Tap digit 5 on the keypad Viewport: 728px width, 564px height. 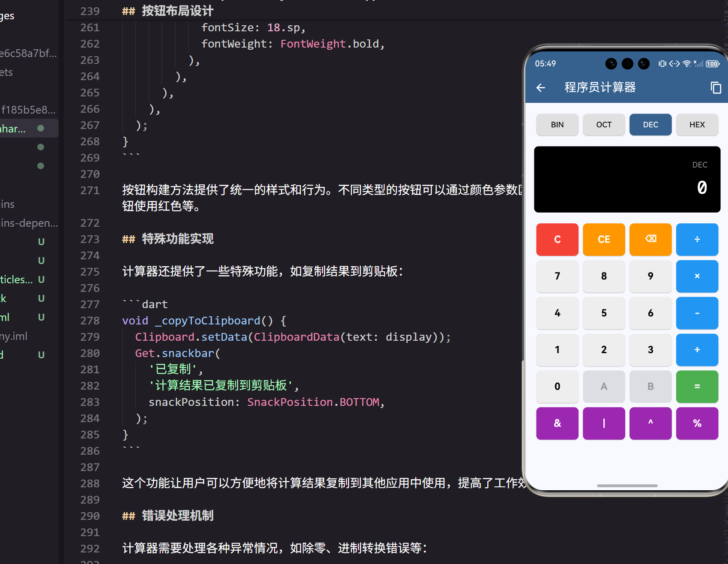tap(604, 313)
